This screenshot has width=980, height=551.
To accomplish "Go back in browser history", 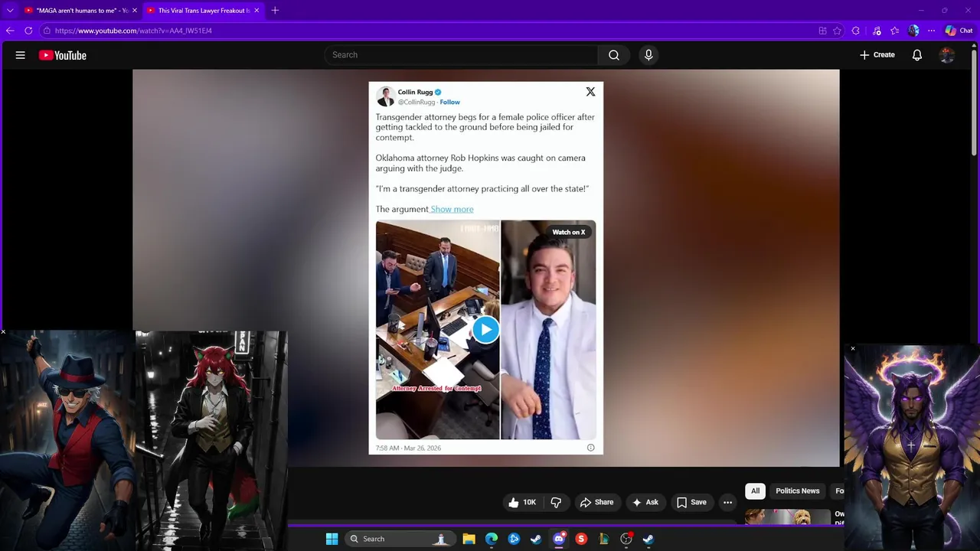I will tap(9, 31).
